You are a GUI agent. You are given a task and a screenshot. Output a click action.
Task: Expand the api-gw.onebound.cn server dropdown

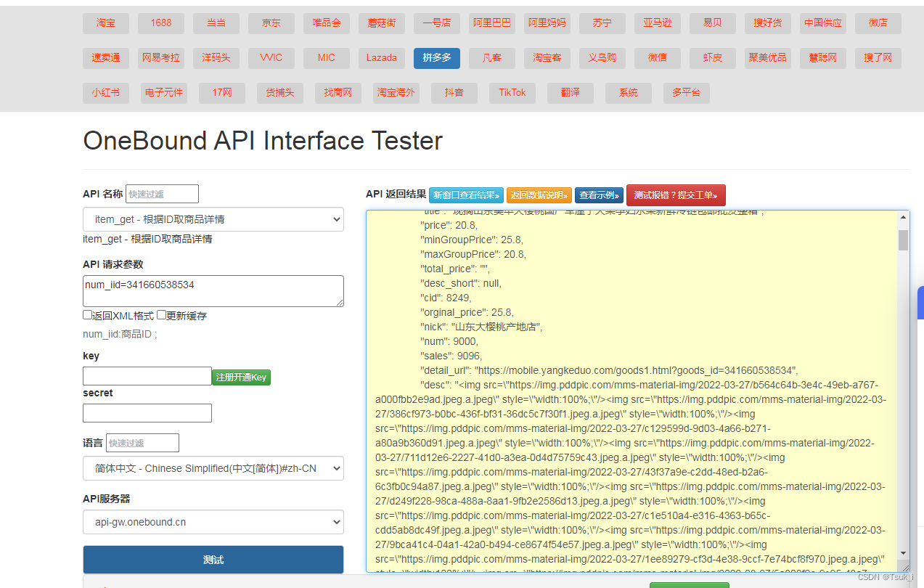[x=213, y=522]
